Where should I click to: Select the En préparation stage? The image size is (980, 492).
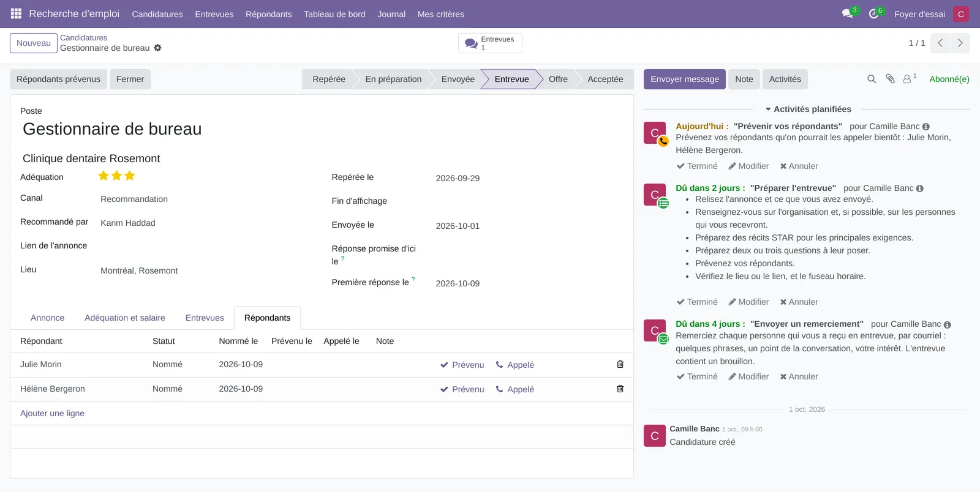pyautogui.click(x=393, y=79)
